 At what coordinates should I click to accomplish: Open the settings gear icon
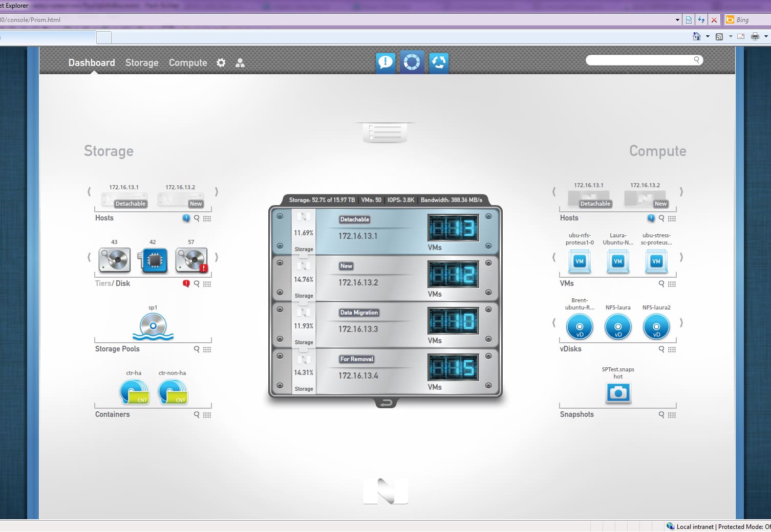tap(221, 62)
